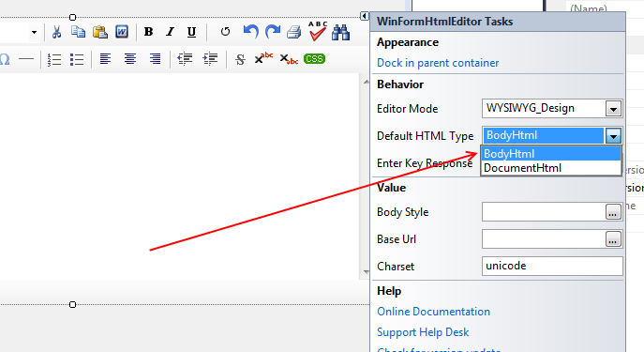Click the Cut scissors icon

(x=56, y=32)
